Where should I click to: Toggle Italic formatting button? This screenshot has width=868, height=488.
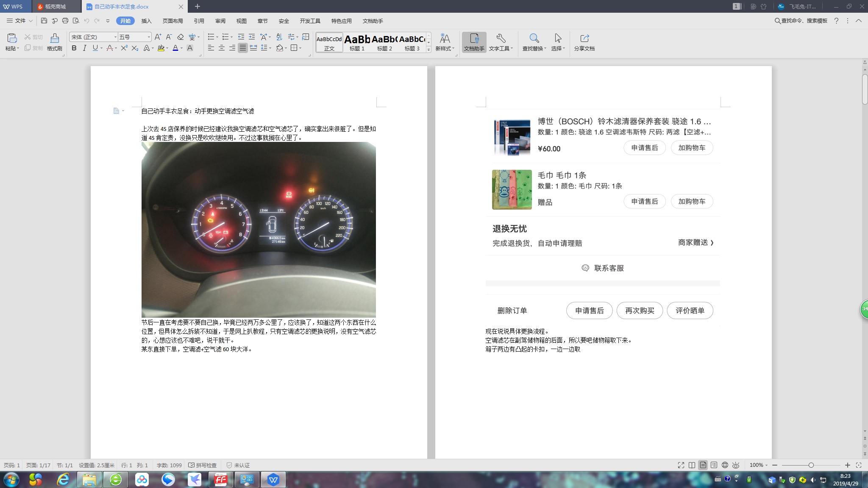[84, 48]
